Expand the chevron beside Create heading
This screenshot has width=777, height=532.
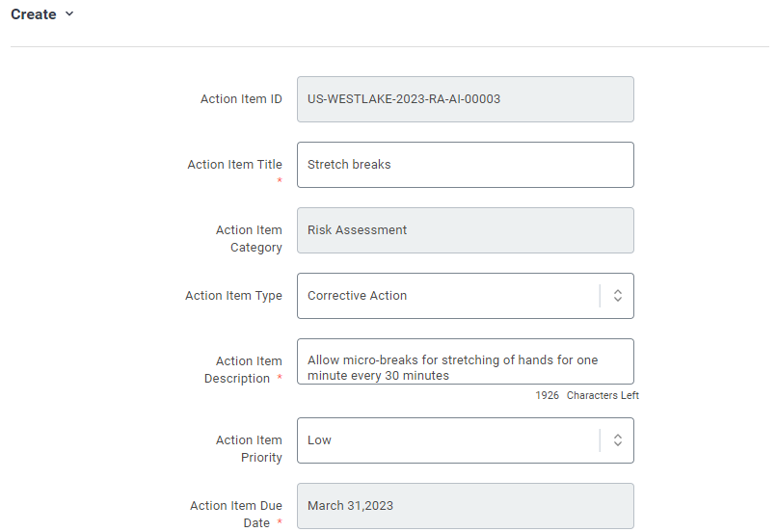point(69,13)
